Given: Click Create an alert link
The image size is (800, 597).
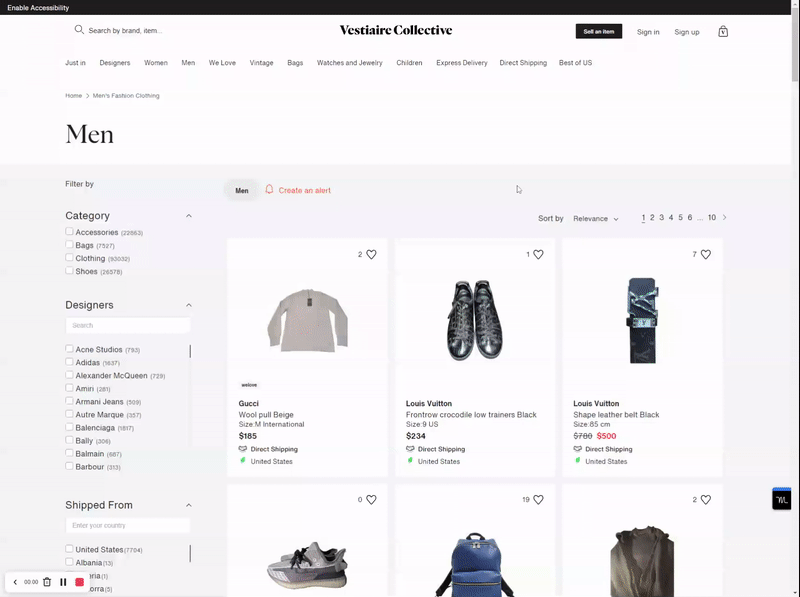Looking at the screenshot, I should click(305, 190).
